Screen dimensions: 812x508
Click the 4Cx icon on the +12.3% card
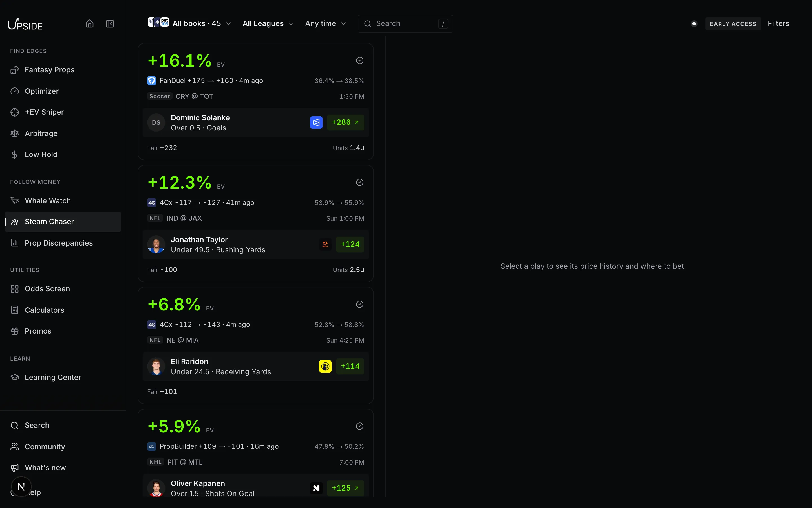(152, 203)
